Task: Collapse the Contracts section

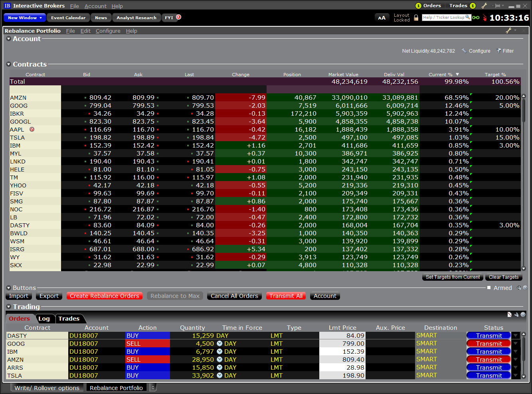Action: (9, 64)
